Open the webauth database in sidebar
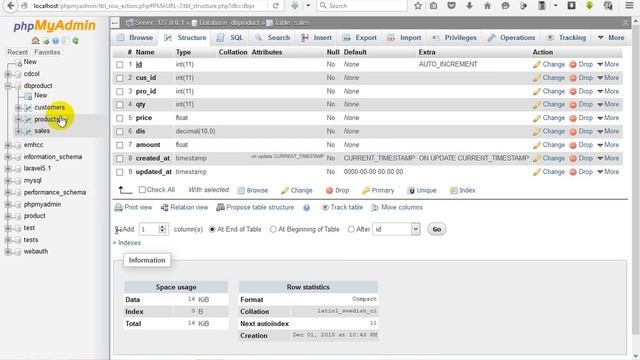640x360 pixels. click(x=36, y=251)
